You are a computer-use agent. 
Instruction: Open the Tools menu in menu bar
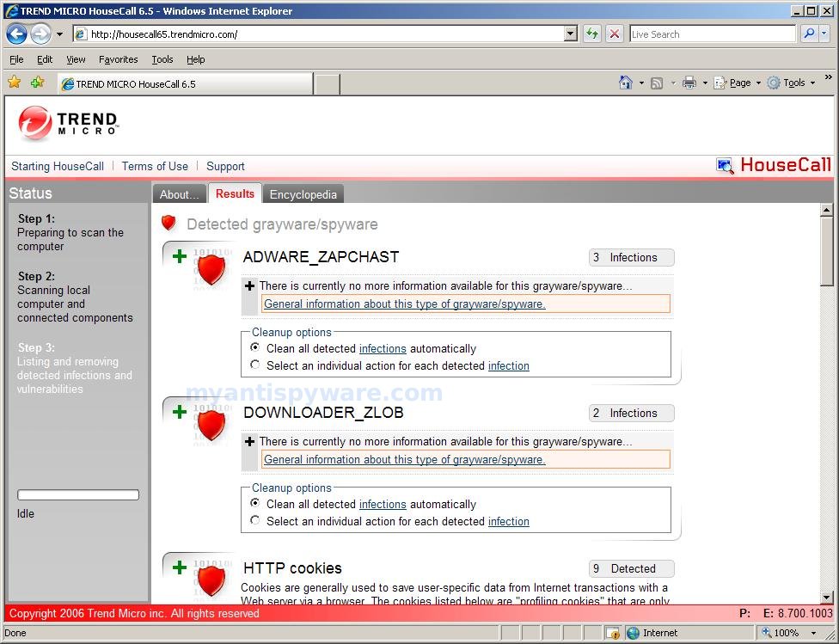(x=162, y=59)
